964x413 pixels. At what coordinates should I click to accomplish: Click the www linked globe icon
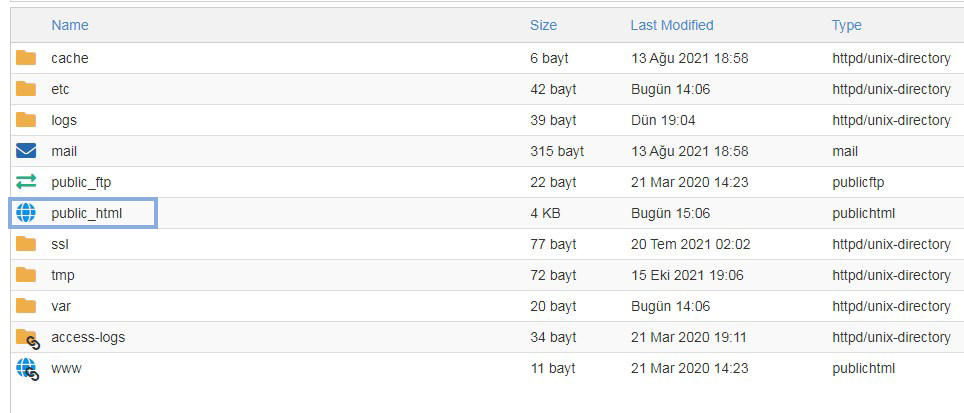pos(28,369)
